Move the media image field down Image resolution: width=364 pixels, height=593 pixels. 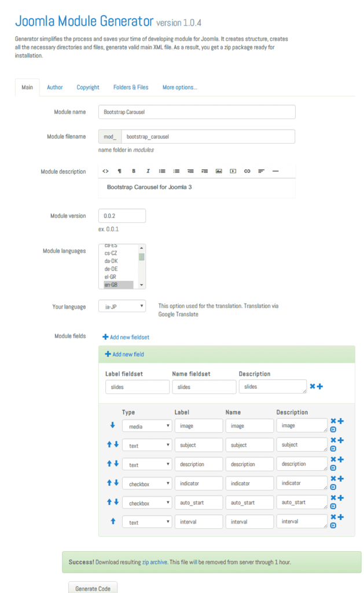click(112, 425)
